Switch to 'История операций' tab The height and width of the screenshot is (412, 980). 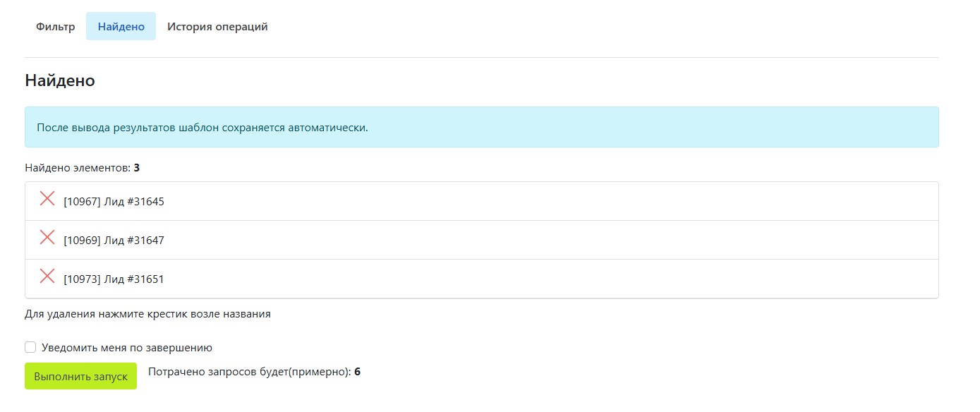pyautogui.click(x=217, y=27)
